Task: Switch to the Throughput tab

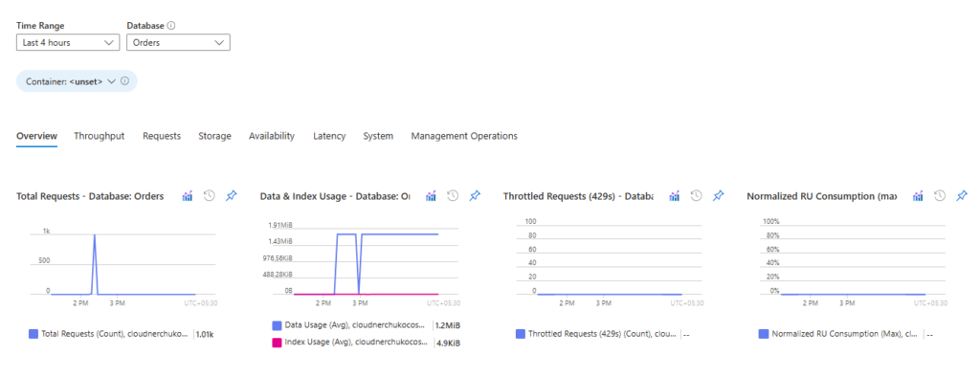Action: click(100, 136)
